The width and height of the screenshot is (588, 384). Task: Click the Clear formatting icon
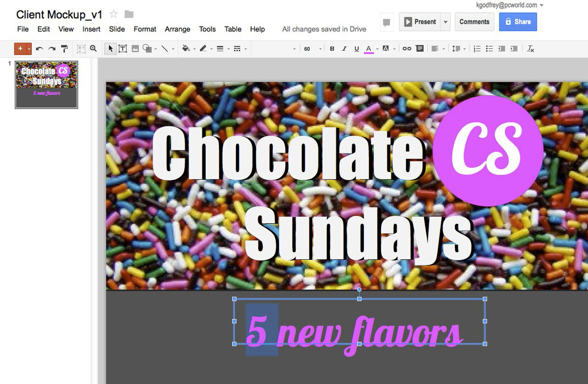pyautogui.click(x=531, y=49)
